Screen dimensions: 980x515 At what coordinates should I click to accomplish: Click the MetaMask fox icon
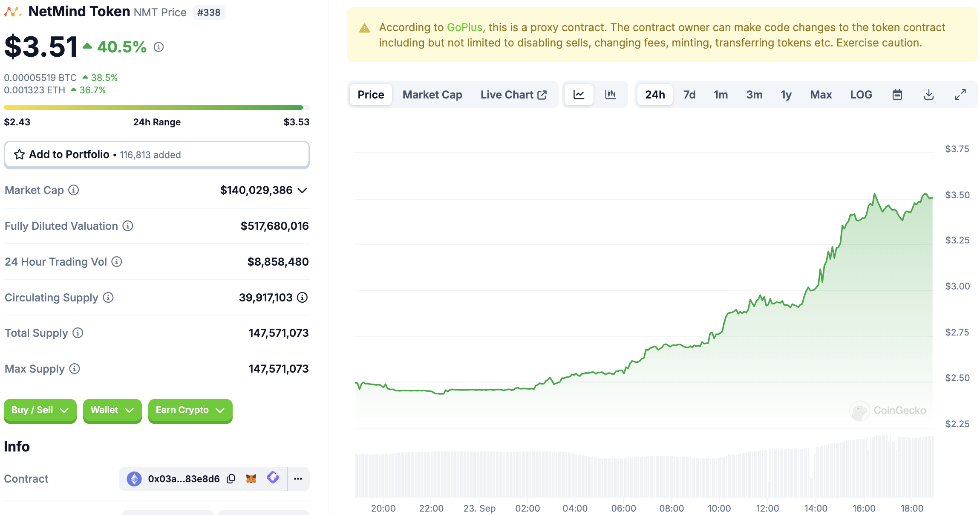pos(251,479)
